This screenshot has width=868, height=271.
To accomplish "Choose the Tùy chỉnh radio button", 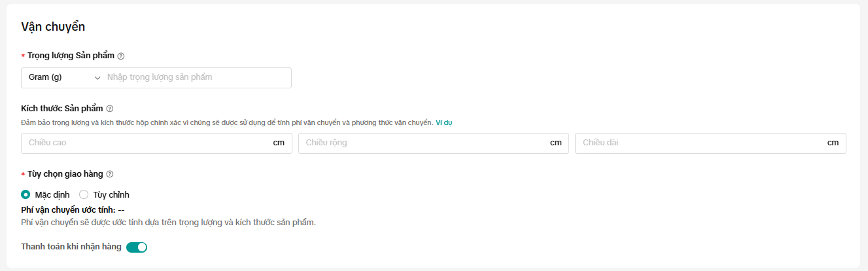I will (x=84, y=194).
